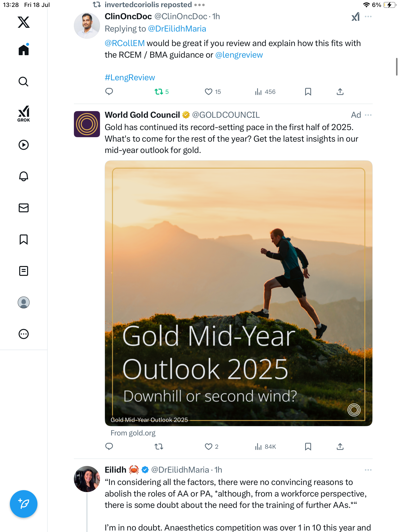Open the video tab play icon in sidebar
This screenshot has height=532, width=399.
pos(24,145)
